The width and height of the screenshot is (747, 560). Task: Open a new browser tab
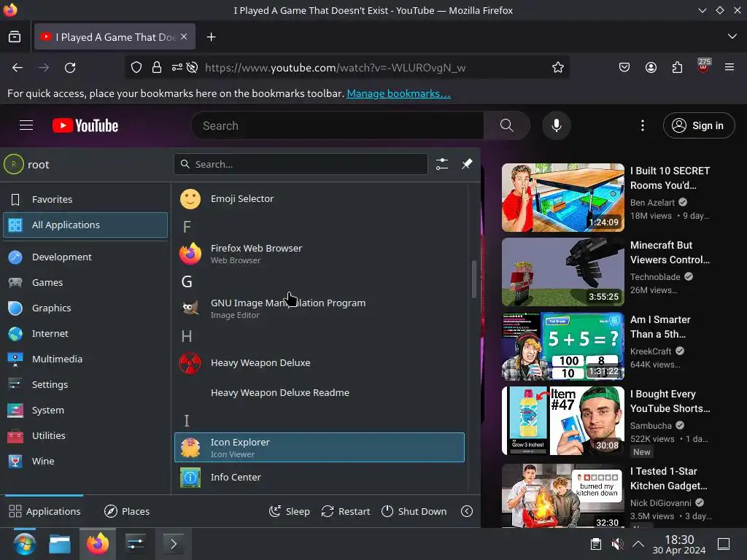tap(211, 36)
